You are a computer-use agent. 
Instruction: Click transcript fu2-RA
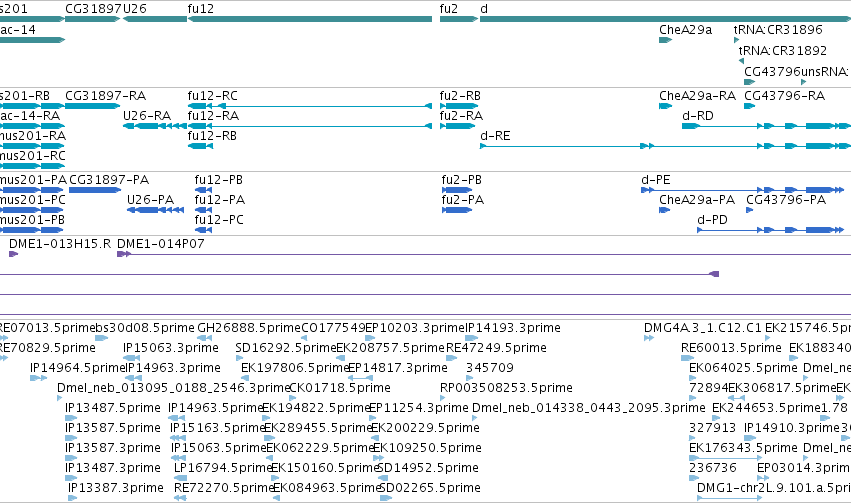(458, 126)
